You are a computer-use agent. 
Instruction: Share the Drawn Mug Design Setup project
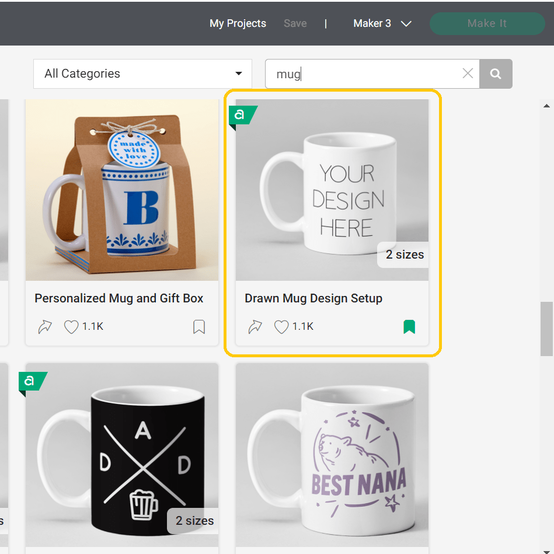pos(255,327)
